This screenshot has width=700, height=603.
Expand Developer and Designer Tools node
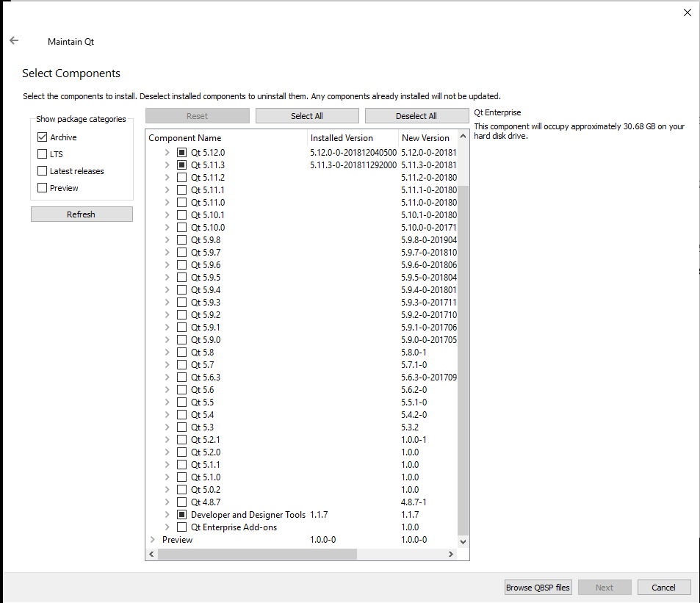point(167,515)
